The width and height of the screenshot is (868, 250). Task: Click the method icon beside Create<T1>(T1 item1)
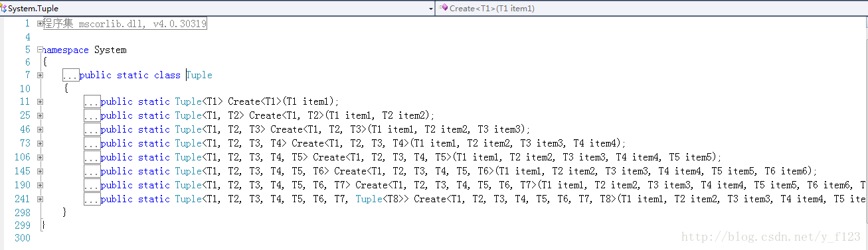point(443,8)
